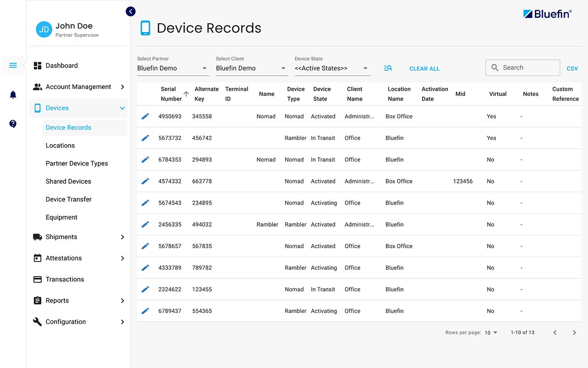Open the Select Partner dropdown
Viewport: 588px width, 368px height.
[x=173, y=68]
